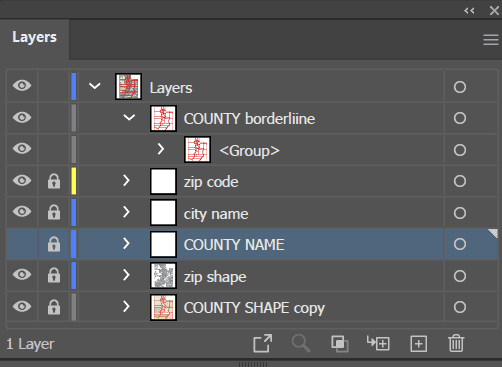Hide the COUNTY SHAPE copy layer

pos(22,306)
